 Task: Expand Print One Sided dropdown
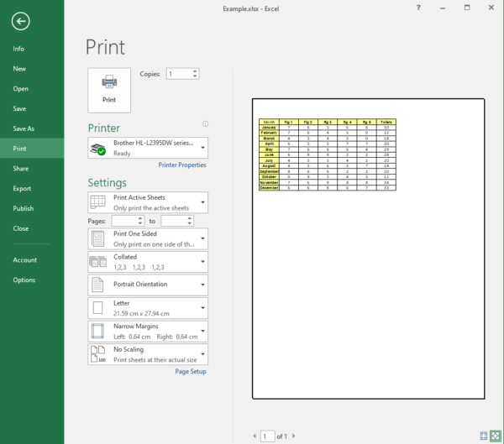click(202, 238)
